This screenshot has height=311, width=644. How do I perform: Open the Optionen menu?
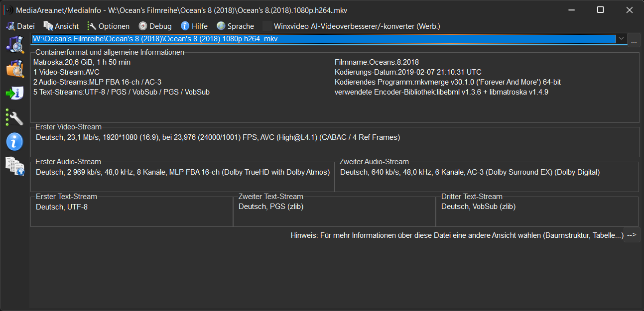point(108,26)
